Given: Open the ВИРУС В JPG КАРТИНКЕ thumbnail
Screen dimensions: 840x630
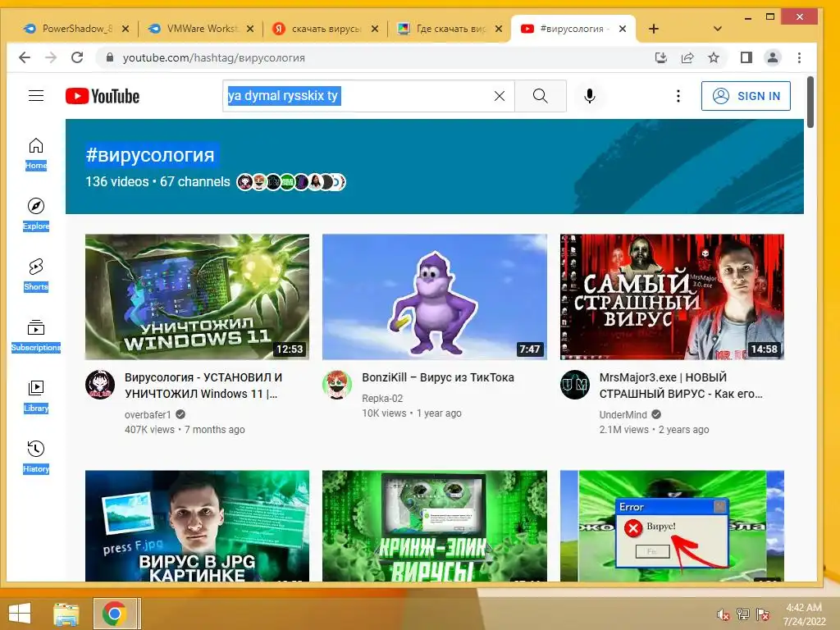Looking at the screenshot, I should [197, 526].
